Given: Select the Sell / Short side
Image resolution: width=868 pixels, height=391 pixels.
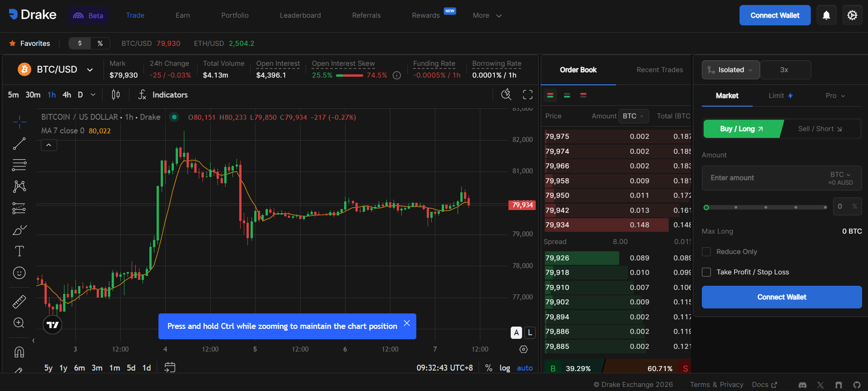Looking at the screenshot, I should 820,129.
